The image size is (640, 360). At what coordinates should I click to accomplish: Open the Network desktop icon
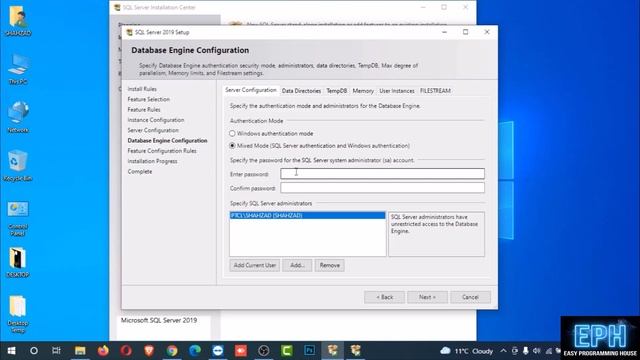tap(18, 117)
